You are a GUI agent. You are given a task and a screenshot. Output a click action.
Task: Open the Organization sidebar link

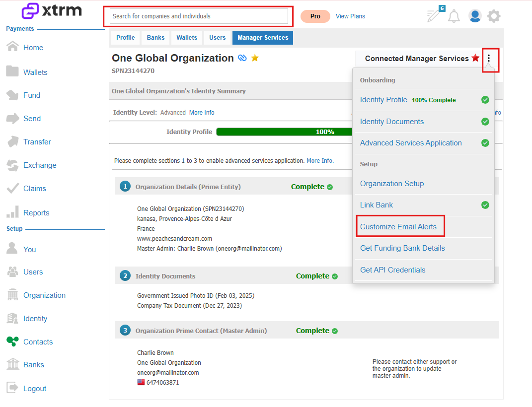coord(44,295)
